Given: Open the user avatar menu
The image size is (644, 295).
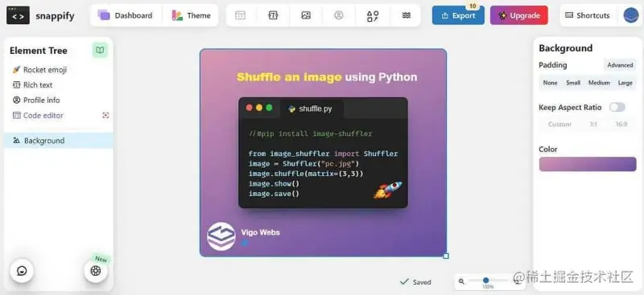Looking at the screenshot, I should (x=631, y=15).
